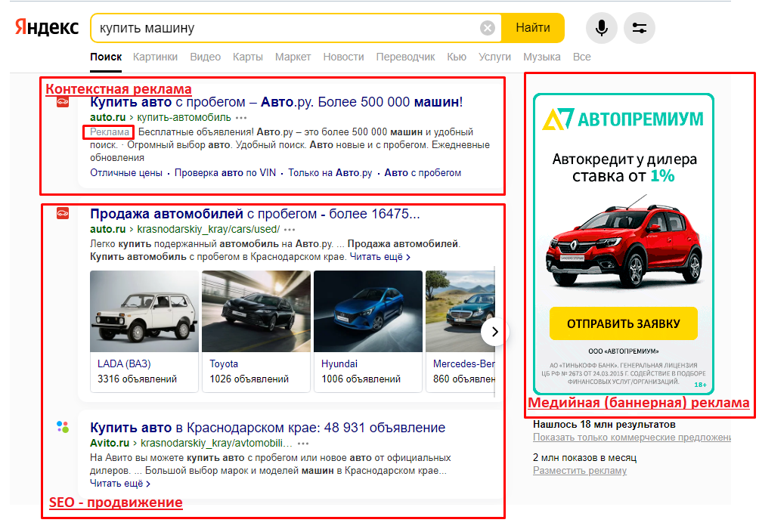Click the 'Авто с пробегом' sitelink
The image size is (759, 532).
coord(423,173)
